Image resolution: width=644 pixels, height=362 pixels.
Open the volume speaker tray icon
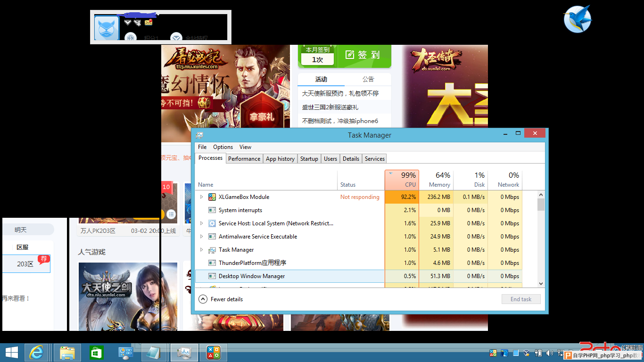[550, 353]
